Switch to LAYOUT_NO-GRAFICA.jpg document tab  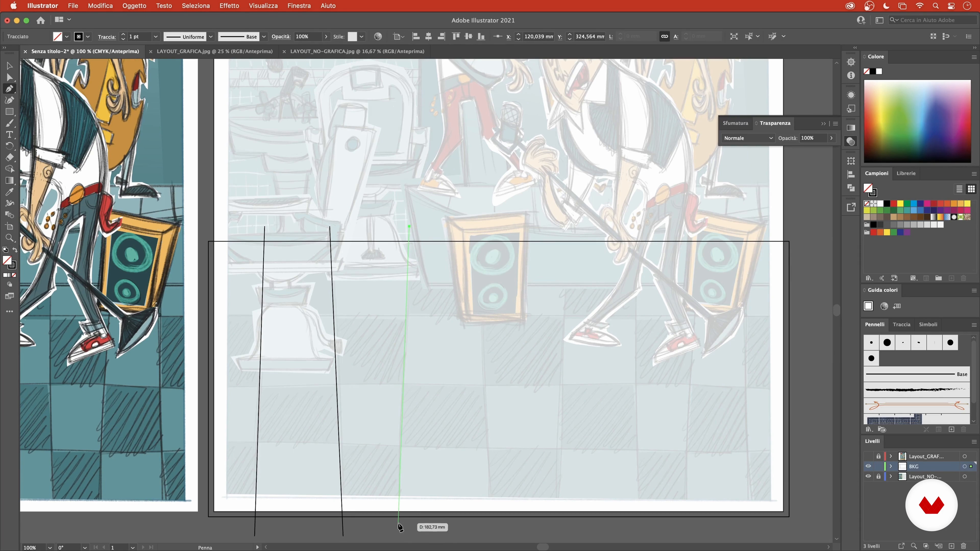(357, 51)
